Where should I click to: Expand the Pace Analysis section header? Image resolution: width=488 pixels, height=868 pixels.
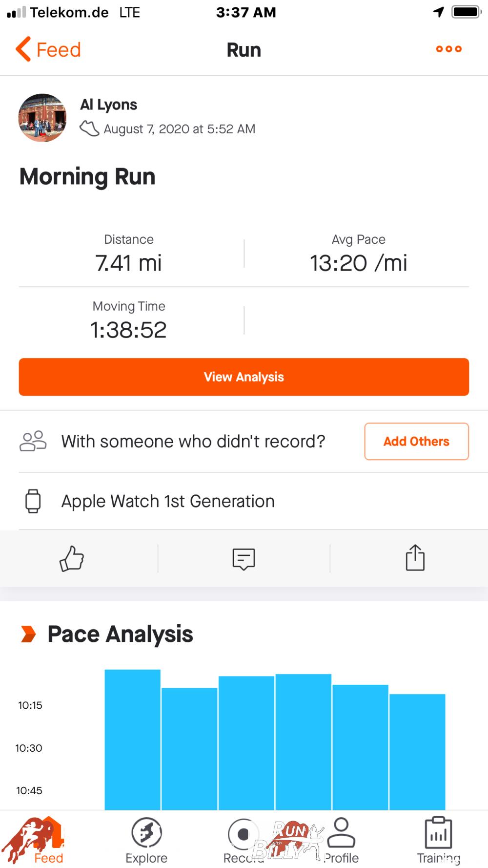pos(120,634)
